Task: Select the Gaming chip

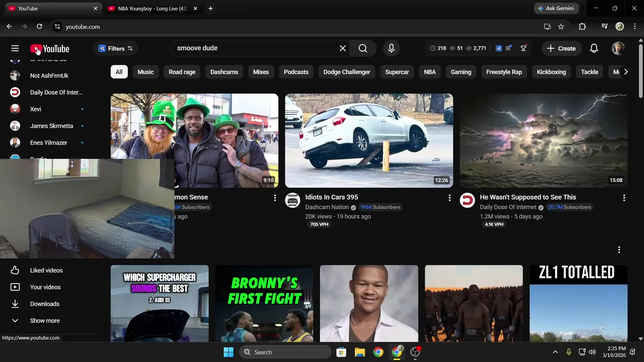Action: pos(461,72)
